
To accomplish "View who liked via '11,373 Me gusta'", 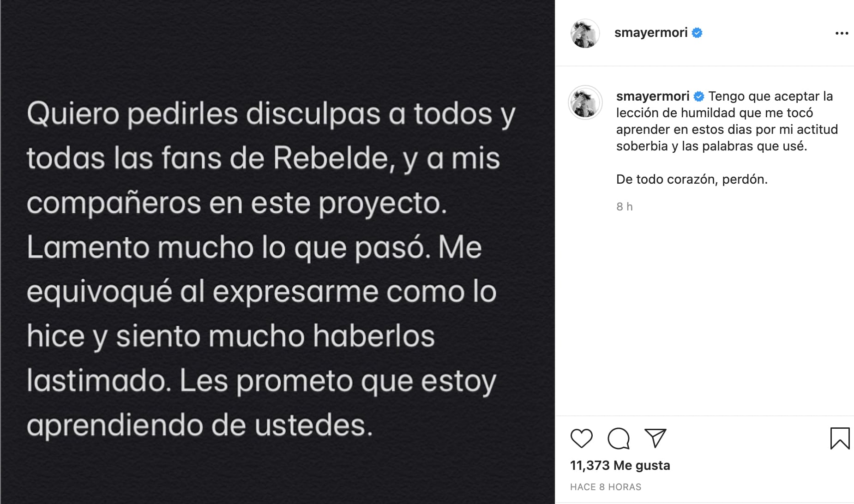I will pyautogui.click(x=619, y=465).
